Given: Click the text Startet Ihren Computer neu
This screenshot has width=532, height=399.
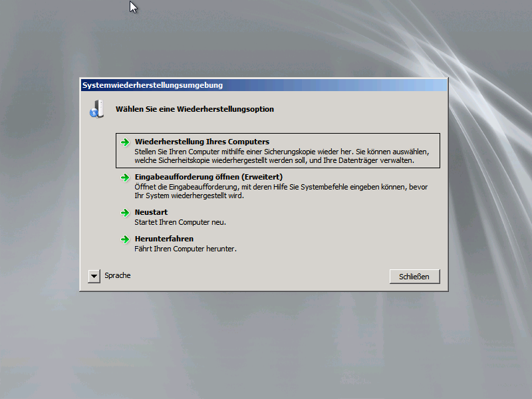Looking at the screenshot, I should point(180,222).
